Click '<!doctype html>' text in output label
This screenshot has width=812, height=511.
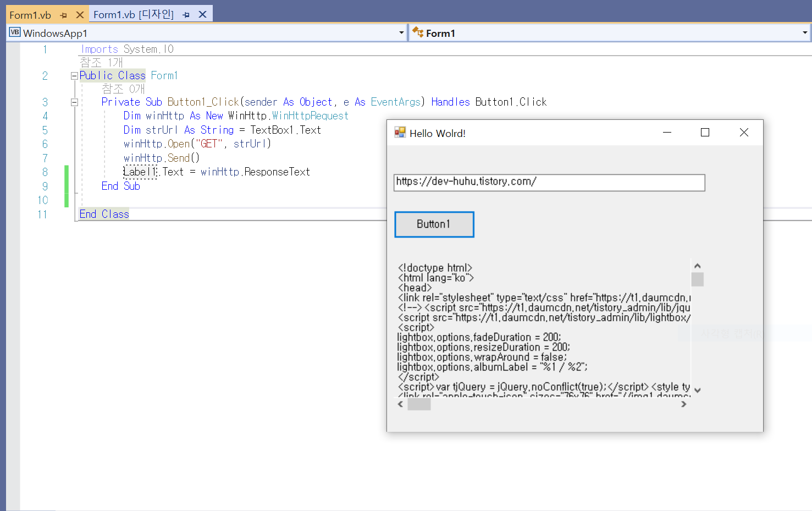point(435,268)
